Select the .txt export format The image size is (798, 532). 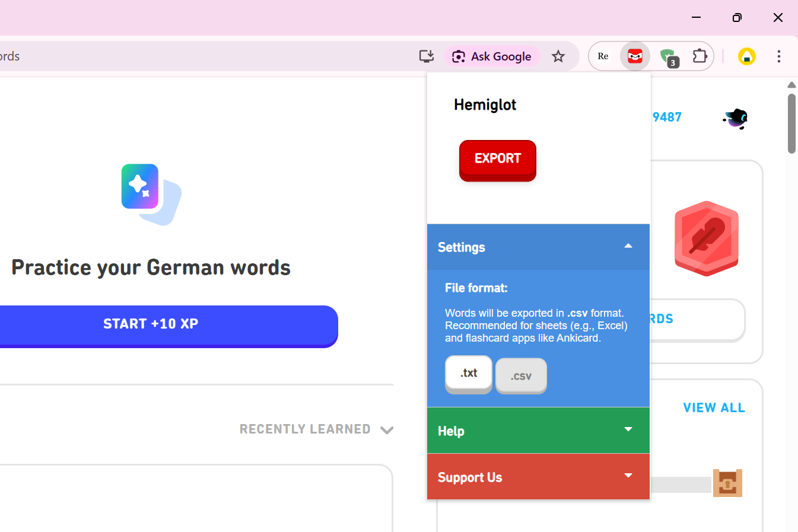(x=468, y=374)
